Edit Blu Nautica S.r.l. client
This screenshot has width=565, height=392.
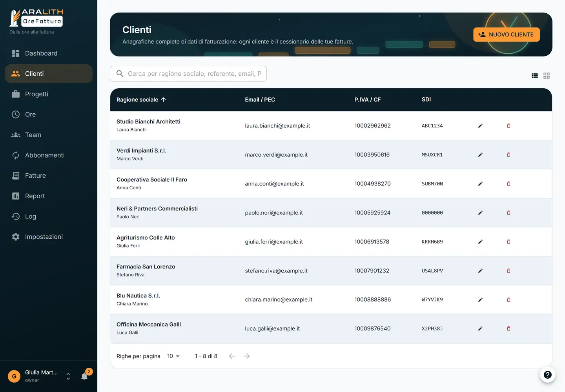point(480,300)
